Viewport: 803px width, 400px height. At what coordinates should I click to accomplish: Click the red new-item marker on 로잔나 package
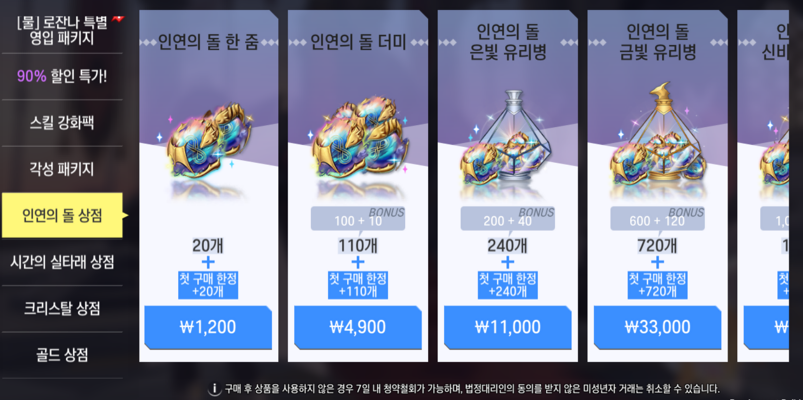[118, 19]
